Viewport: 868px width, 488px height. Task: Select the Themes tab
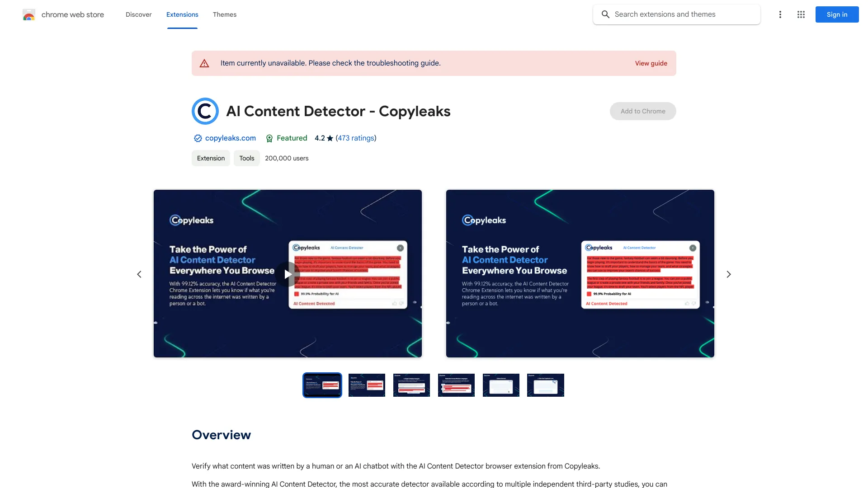225,14
